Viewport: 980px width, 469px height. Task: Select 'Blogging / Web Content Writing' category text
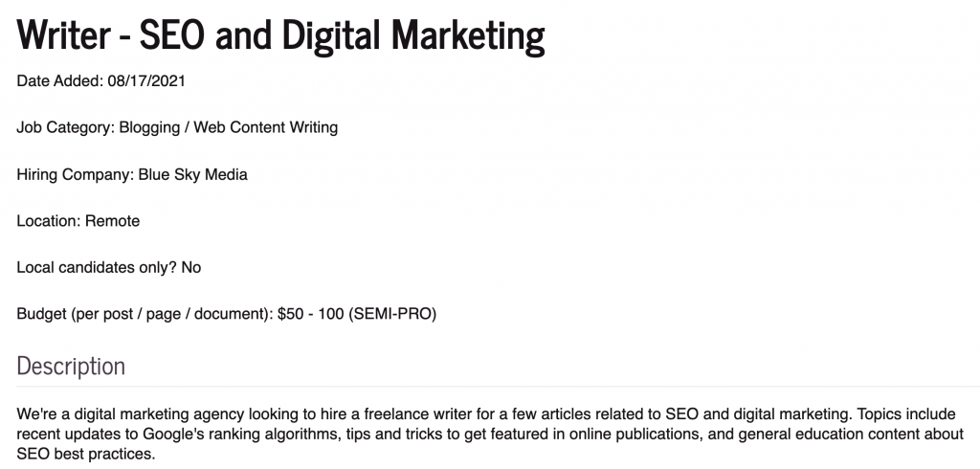(229, 127)
